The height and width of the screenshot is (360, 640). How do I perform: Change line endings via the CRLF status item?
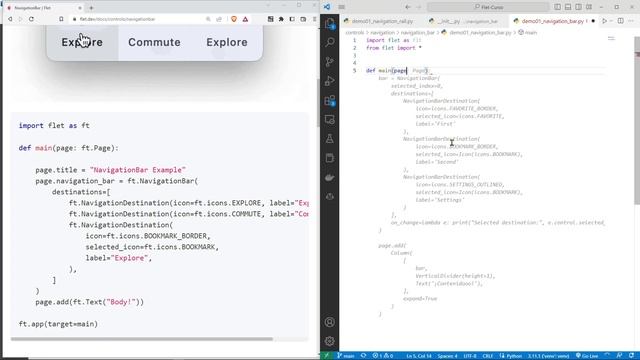488,356
